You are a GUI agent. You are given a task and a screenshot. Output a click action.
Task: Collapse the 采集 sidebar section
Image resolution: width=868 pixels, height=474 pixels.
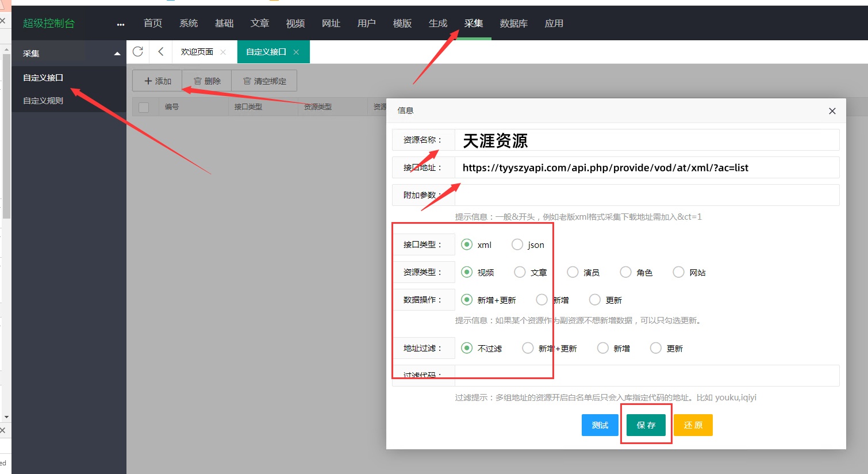(x=117, y=53)
